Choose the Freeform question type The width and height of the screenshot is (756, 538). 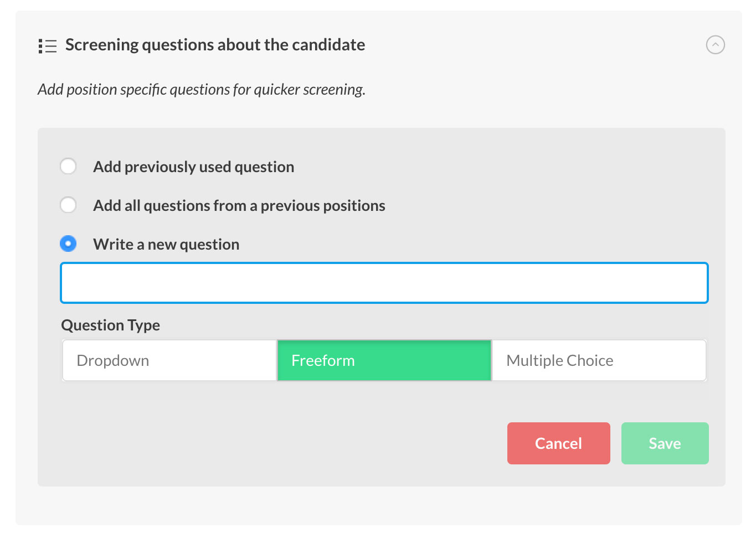384,360
